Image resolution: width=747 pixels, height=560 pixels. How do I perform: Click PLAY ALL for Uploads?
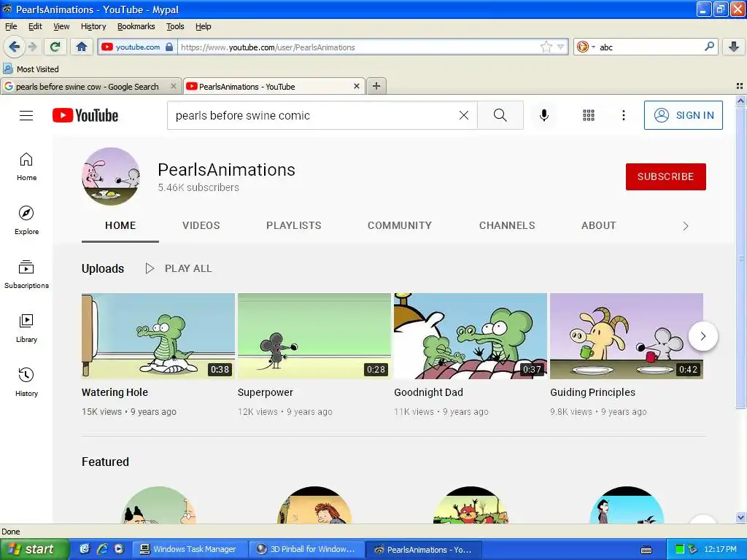[x=179, y=268]
